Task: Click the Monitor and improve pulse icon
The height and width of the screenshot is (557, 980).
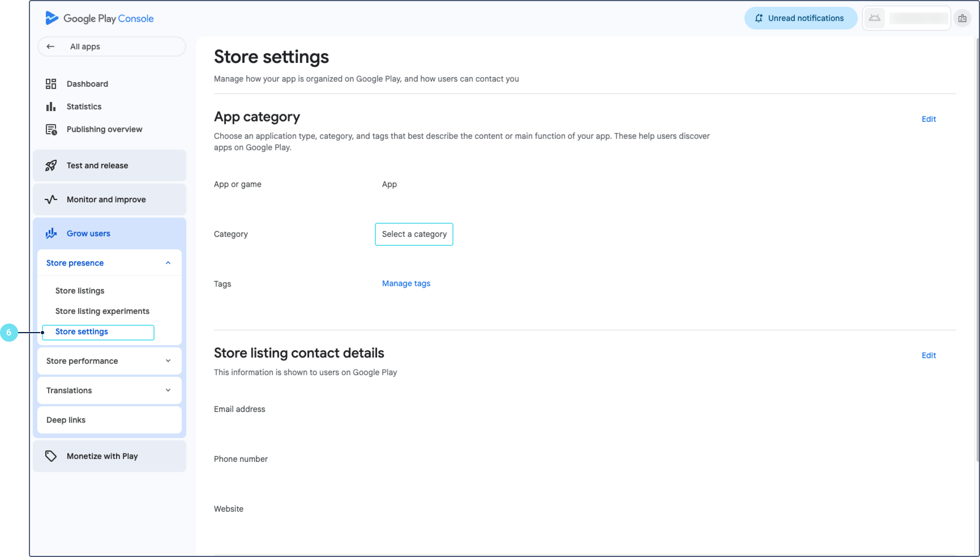Action: coord(51,199)
